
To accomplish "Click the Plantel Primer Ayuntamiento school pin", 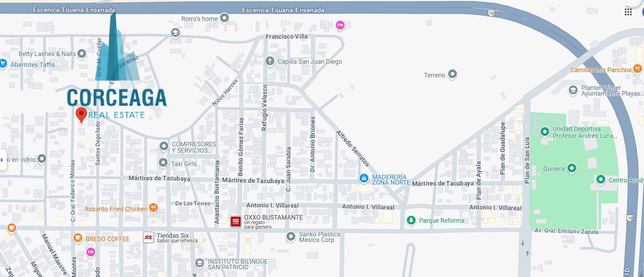I will tap(573, 90).
